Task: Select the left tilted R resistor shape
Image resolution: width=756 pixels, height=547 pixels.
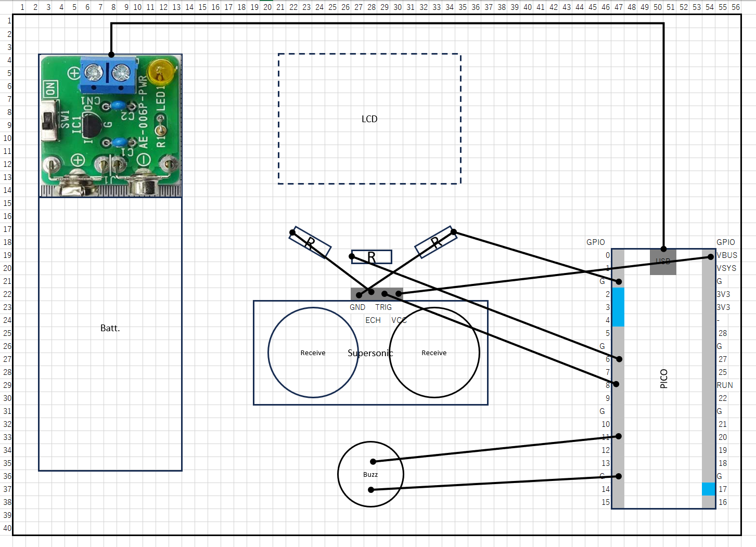Action: (310, 242)
